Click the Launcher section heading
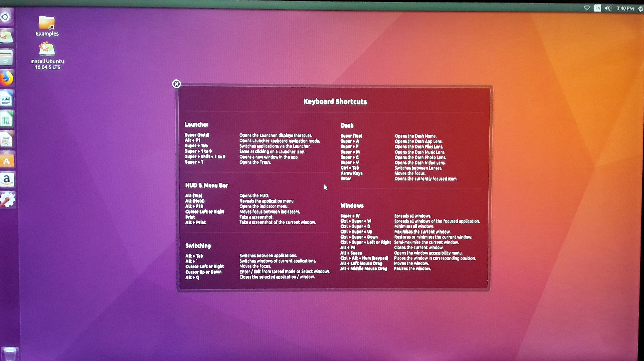The height and width of the screenshot is (361, 644). [x=197, y=124]
